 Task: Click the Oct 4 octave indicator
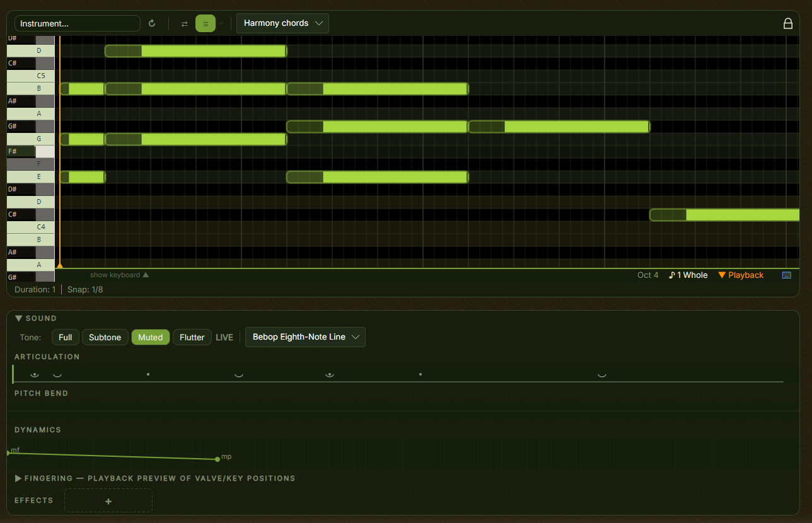(648, 275)
